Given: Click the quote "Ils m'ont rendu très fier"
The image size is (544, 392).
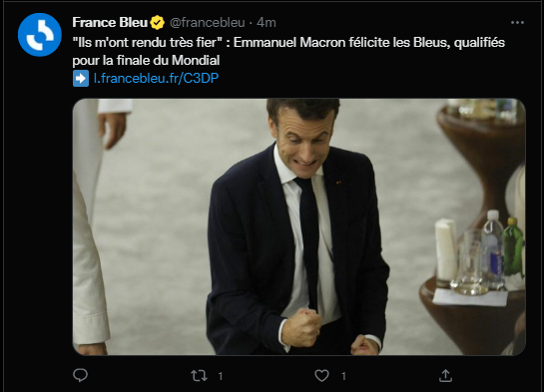Looking at the screenshot, I should (147, 43).
